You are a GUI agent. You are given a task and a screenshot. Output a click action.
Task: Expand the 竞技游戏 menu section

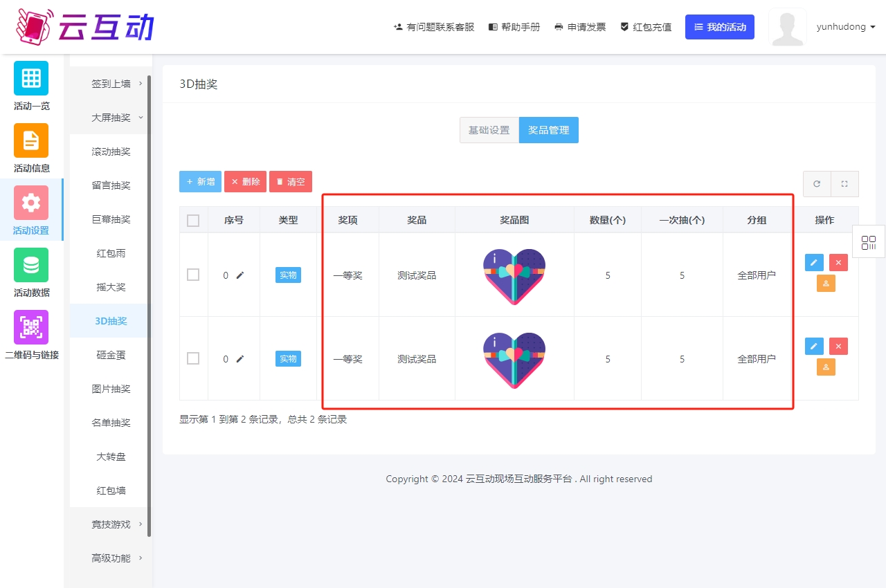coord(111,524)
